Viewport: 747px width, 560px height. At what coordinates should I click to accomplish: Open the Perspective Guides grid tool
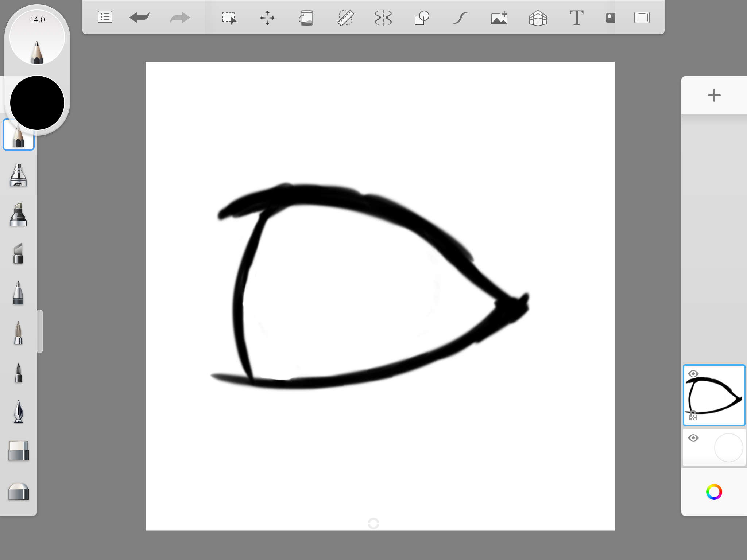point(538,17)
